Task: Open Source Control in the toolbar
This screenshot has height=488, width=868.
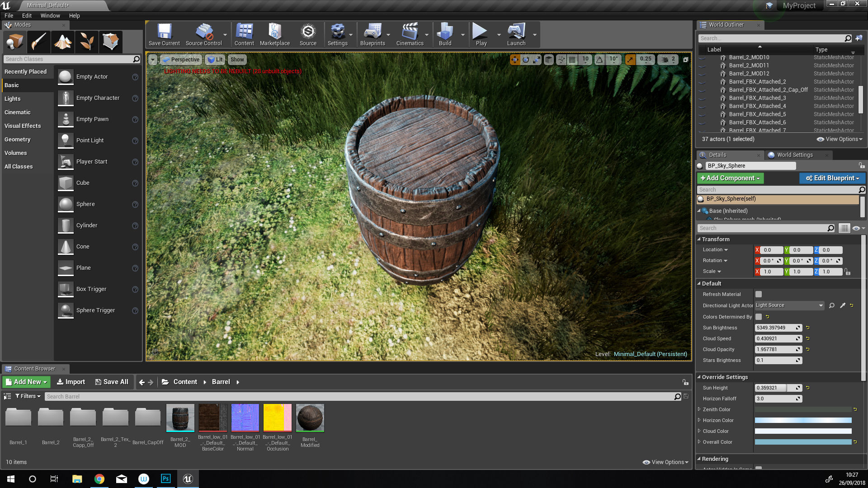Action: pos(204,35)
